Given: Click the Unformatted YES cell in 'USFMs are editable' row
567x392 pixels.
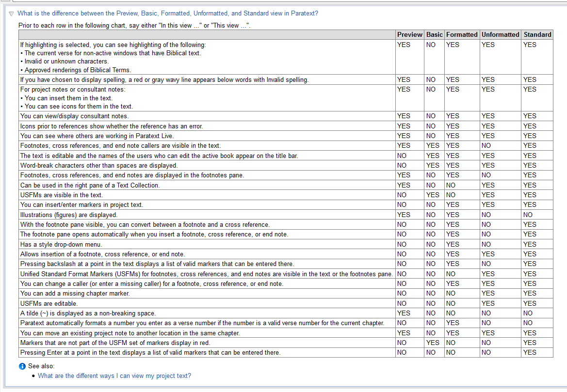Looking at the screenshot, I should point(501,303).
